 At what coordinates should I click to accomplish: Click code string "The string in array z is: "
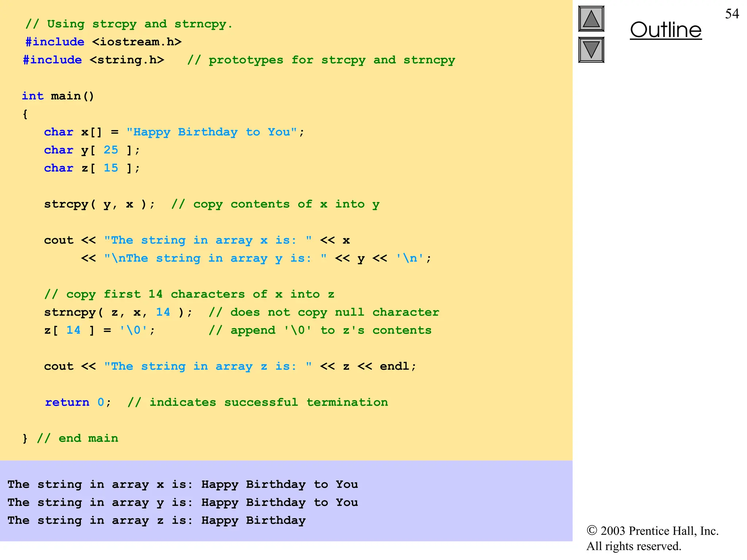click(208, 366)
